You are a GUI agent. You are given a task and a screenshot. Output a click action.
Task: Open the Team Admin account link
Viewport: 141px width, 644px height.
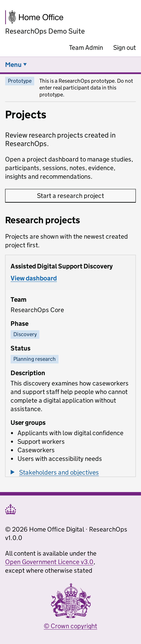(x=86, y=48)
